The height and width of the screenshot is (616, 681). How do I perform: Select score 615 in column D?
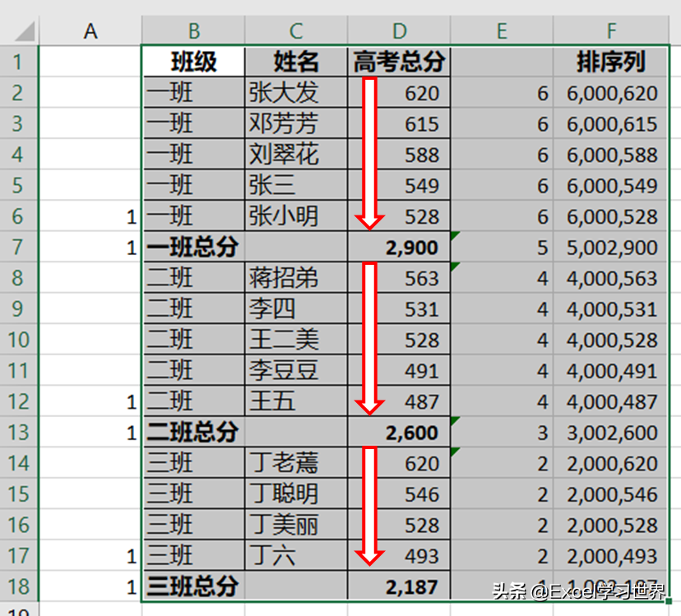coord(399,123)
